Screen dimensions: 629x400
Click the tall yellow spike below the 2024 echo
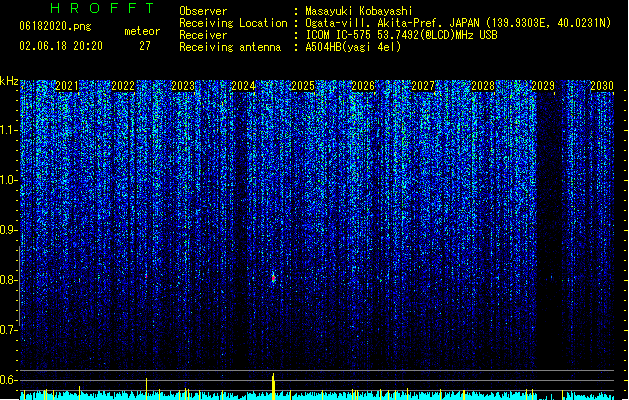tap(273, 386)
